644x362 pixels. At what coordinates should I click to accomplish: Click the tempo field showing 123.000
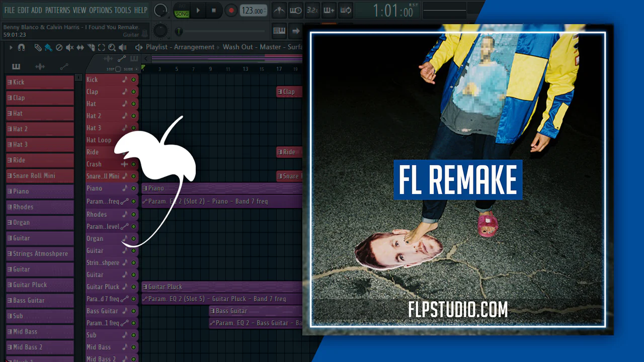click(x=253, y=11)
